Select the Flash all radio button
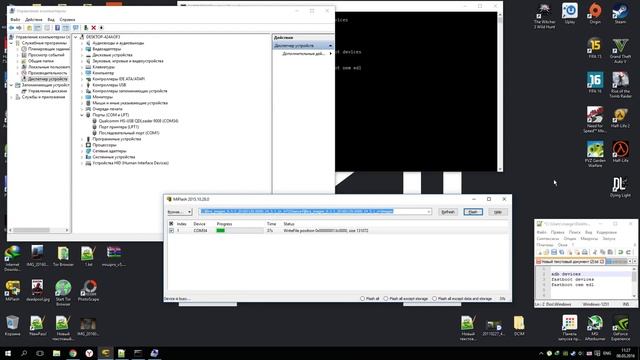640x360 pixels. tap(362, 299)
